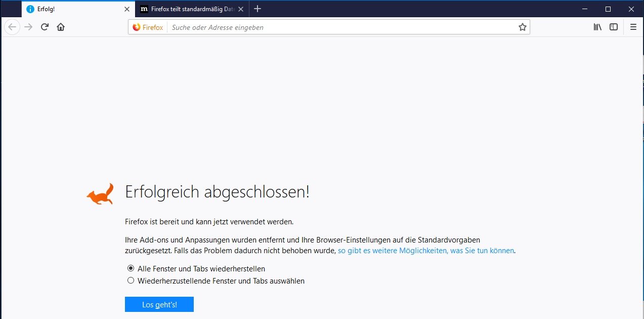Open the Firefox home page icon

point(61,27)
